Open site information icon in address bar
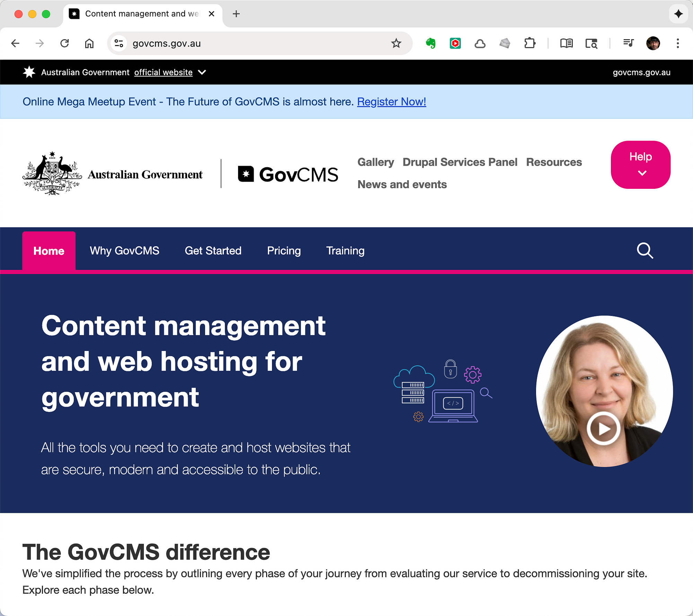Image resolution: width=693 pixels, height=616 pixels. point(119,43)
